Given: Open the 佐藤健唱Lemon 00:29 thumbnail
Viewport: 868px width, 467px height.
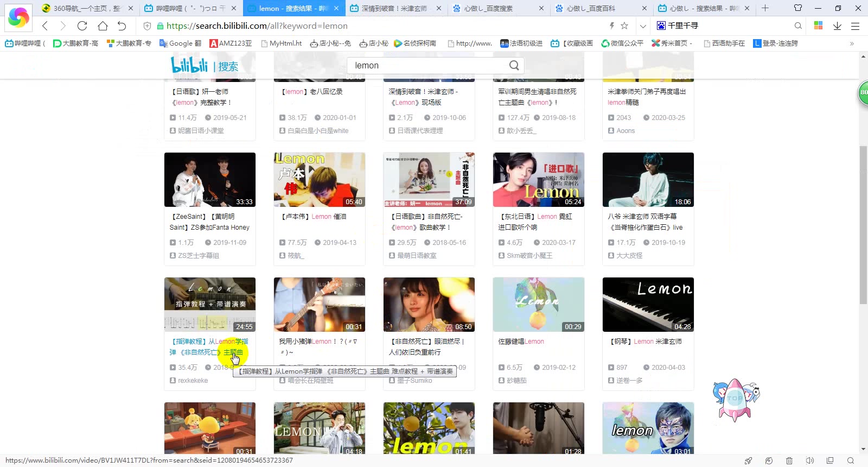Looking at the screenshot, I should pyautogui.click(x=539, y=305).
